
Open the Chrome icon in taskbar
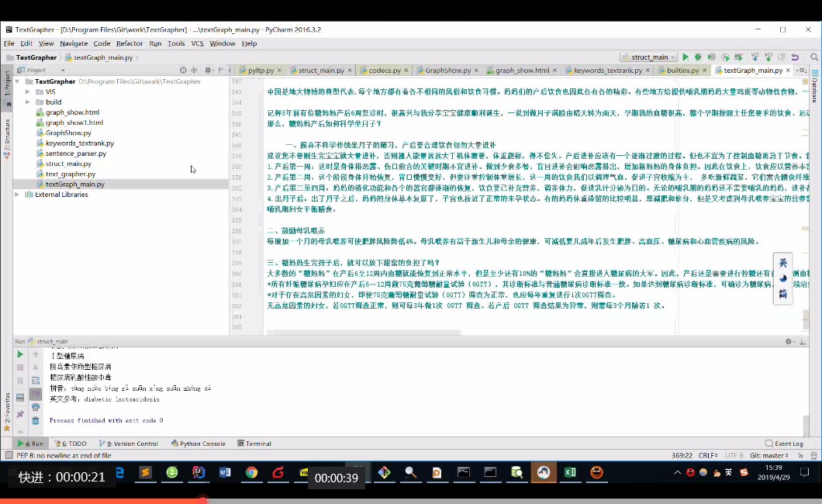pyautogui.click(x=251, y=472)
